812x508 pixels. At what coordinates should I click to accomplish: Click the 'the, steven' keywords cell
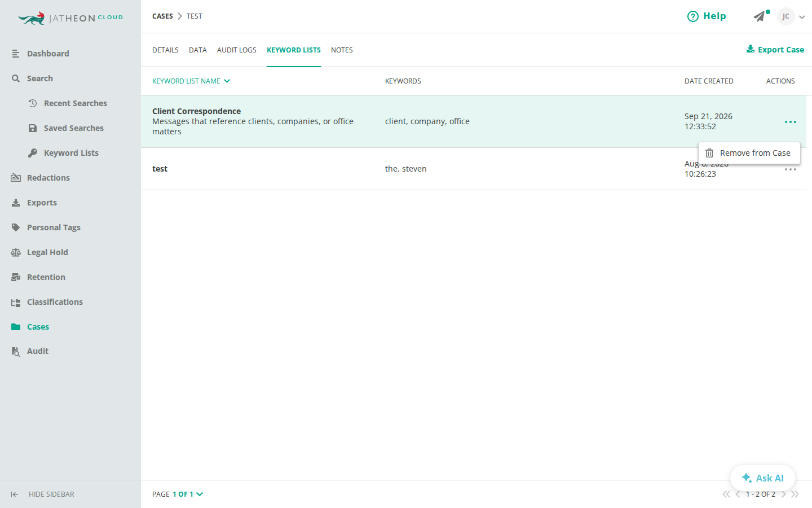click(x=406, y=169)
